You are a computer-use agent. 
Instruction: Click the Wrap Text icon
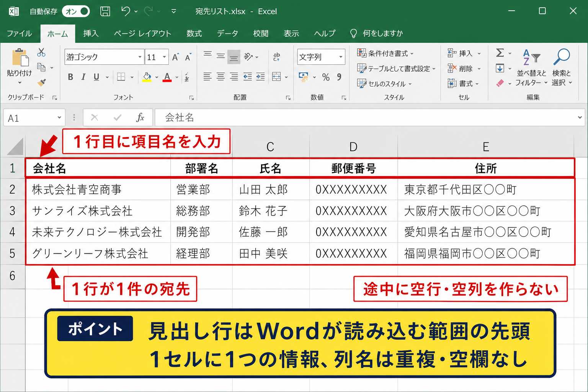276,57
